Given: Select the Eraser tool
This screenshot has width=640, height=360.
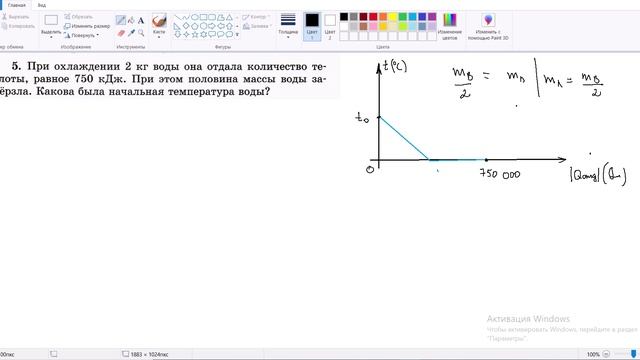Looking at the screenshot, I should (121, 33).
